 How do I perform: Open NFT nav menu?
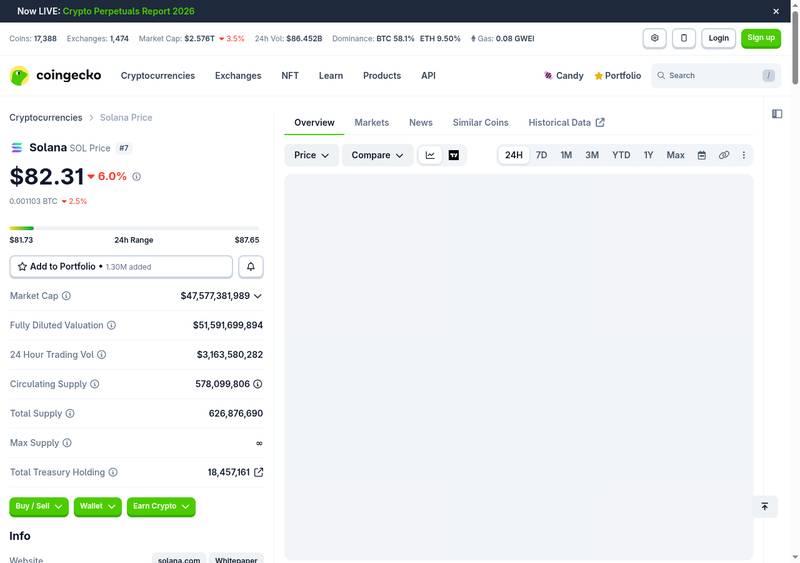pos(290,76)
